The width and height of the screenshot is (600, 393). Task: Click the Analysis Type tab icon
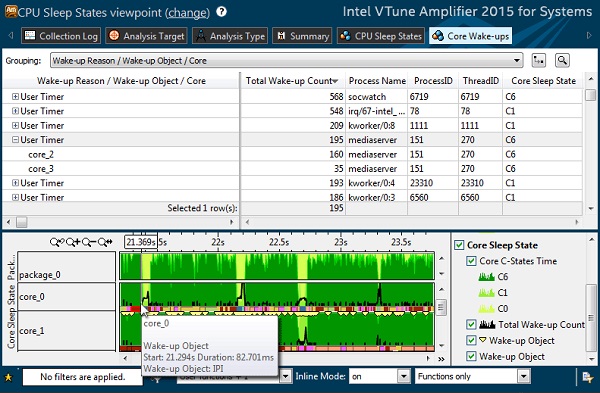201,36
